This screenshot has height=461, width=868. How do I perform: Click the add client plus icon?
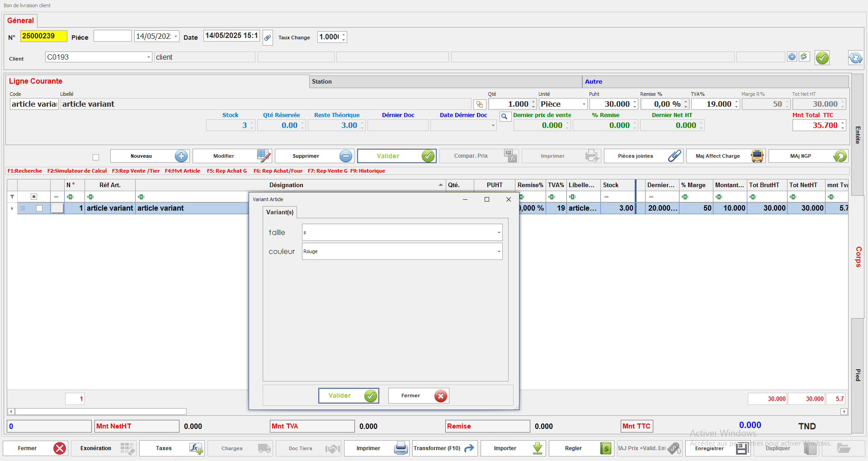(x=792, y=56)
